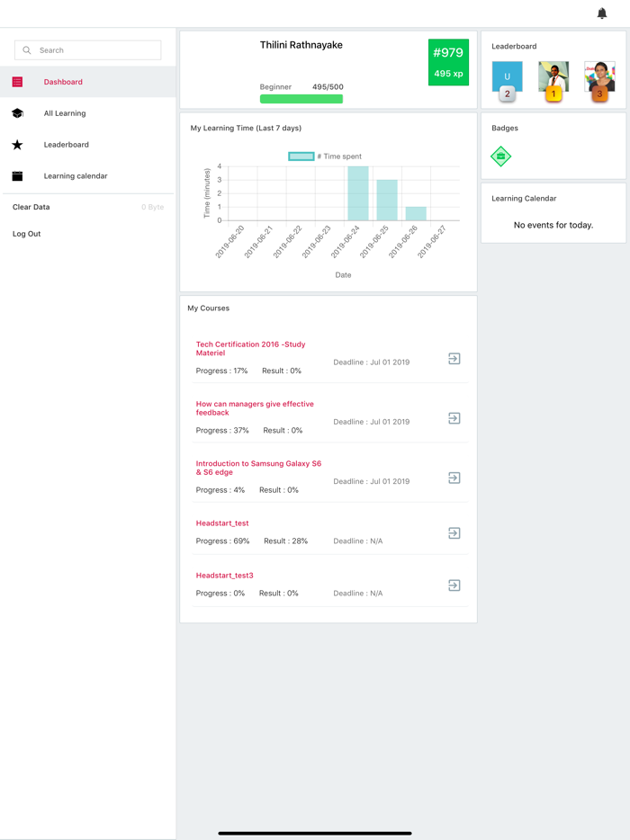
Task: Click the All Learning graduation cap icon
Action: coord(17,113)
